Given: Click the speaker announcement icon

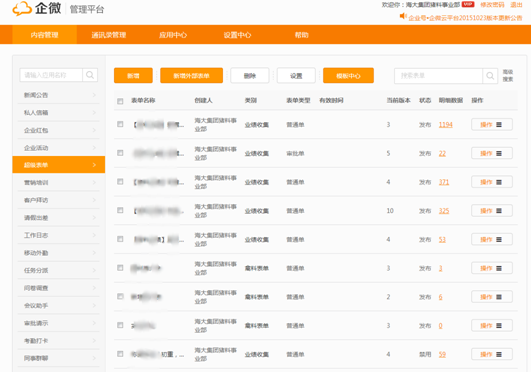Looking at the screenshot, I should pos(403,16).
